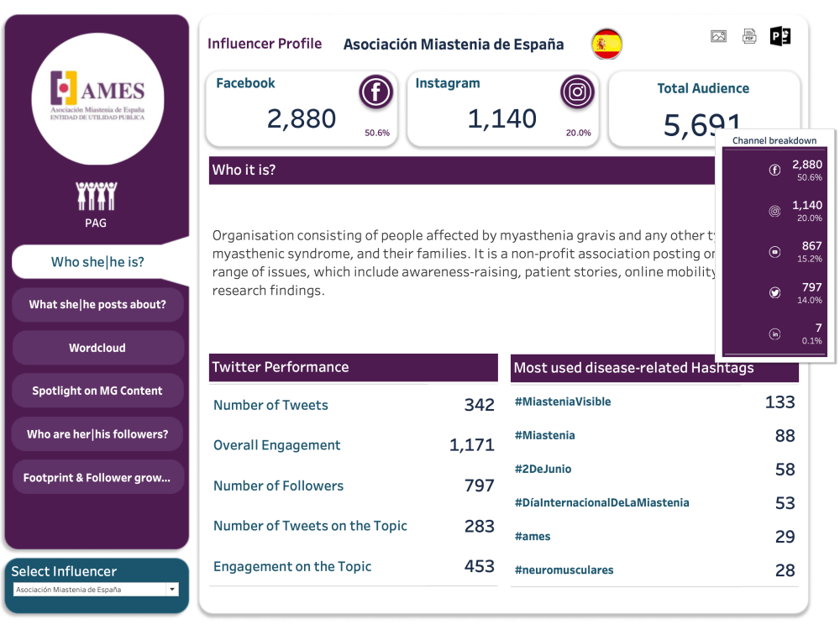Screen dimensions: 840x630
Task: Open the PowerPoint export icon
Action: point(780,36)
